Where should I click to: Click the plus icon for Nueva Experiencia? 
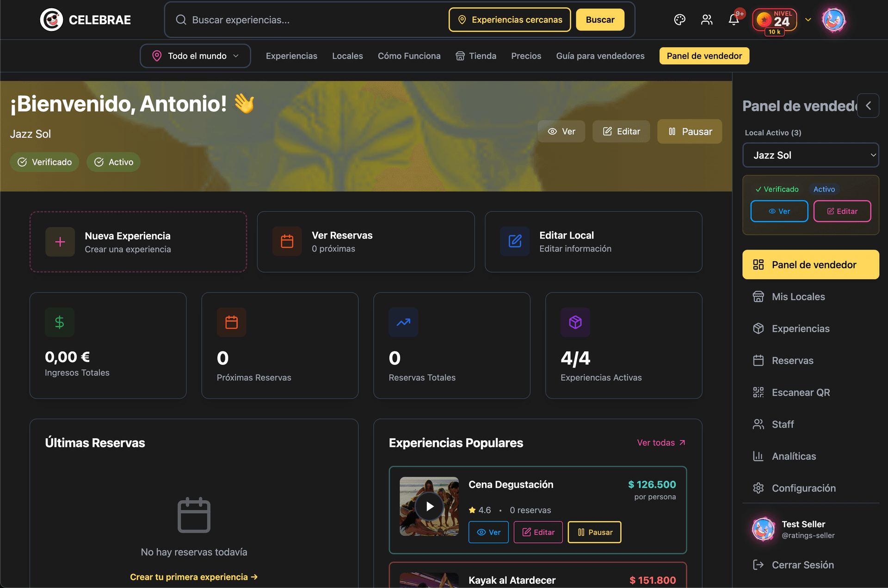click(x=60, y=242)
